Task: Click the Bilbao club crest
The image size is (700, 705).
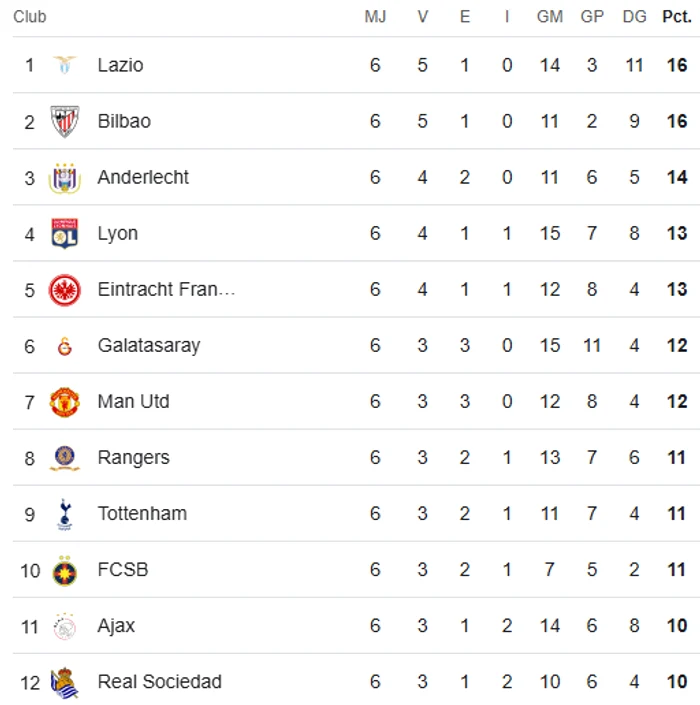Action: click(x=64, y=121)
